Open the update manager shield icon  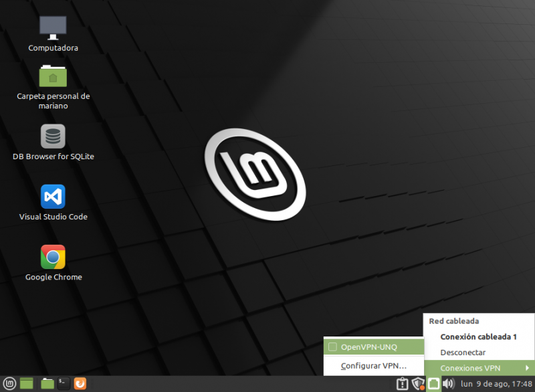(x=418, y=384)
